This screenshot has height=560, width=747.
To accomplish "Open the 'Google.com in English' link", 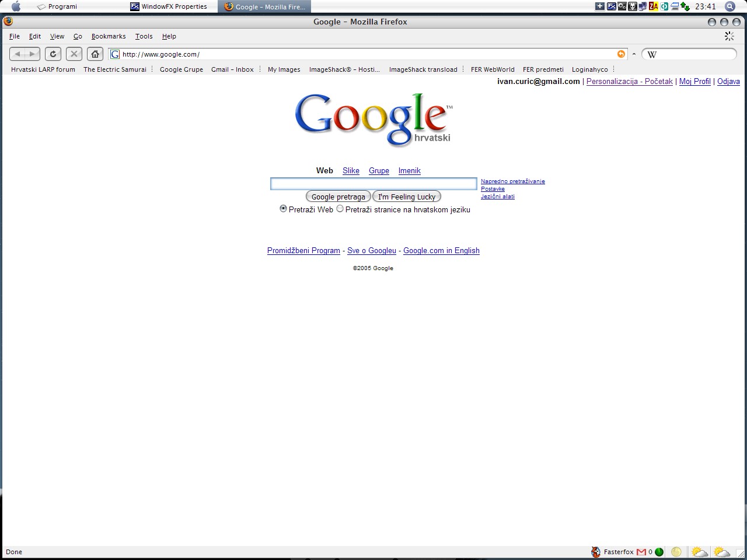I will [x=441, y=251].
